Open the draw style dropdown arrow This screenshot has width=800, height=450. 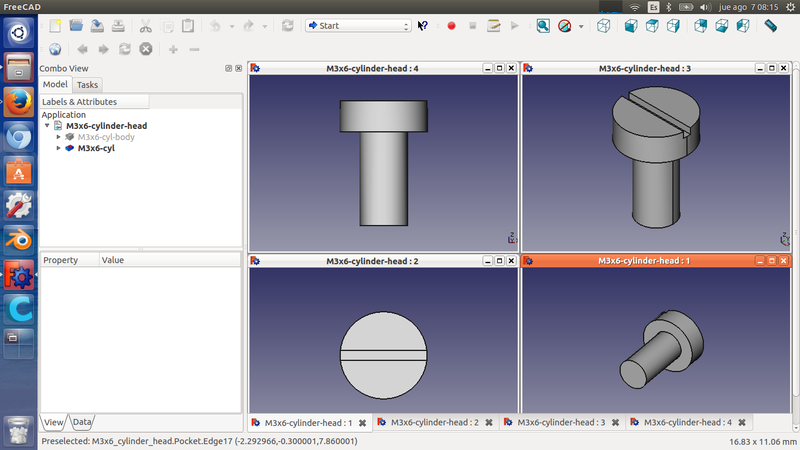pos(580,26)
